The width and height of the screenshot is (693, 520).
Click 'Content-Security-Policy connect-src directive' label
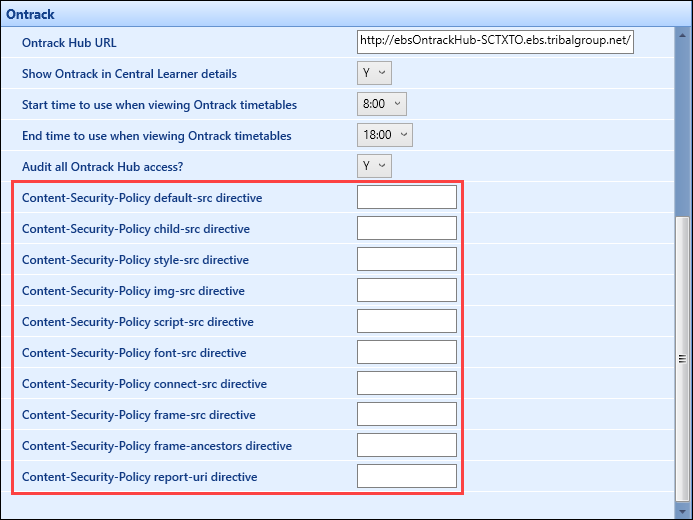tap(145, 383)
